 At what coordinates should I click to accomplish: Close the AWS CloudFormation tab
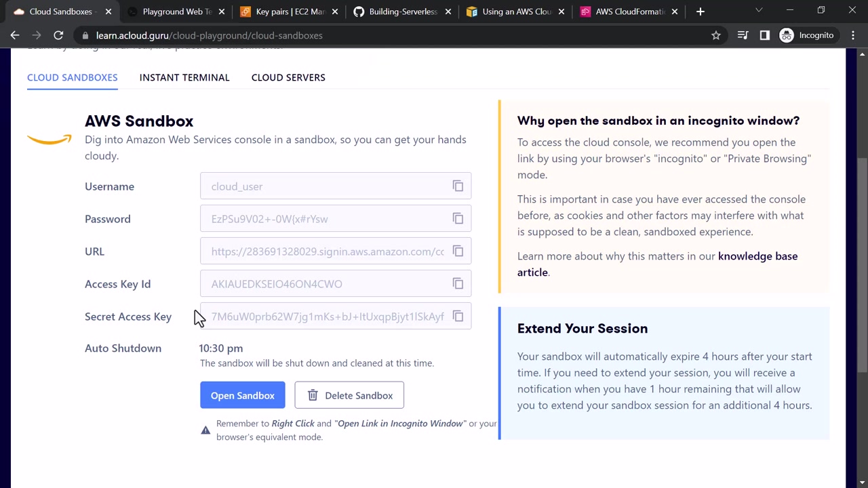point(674,12)
